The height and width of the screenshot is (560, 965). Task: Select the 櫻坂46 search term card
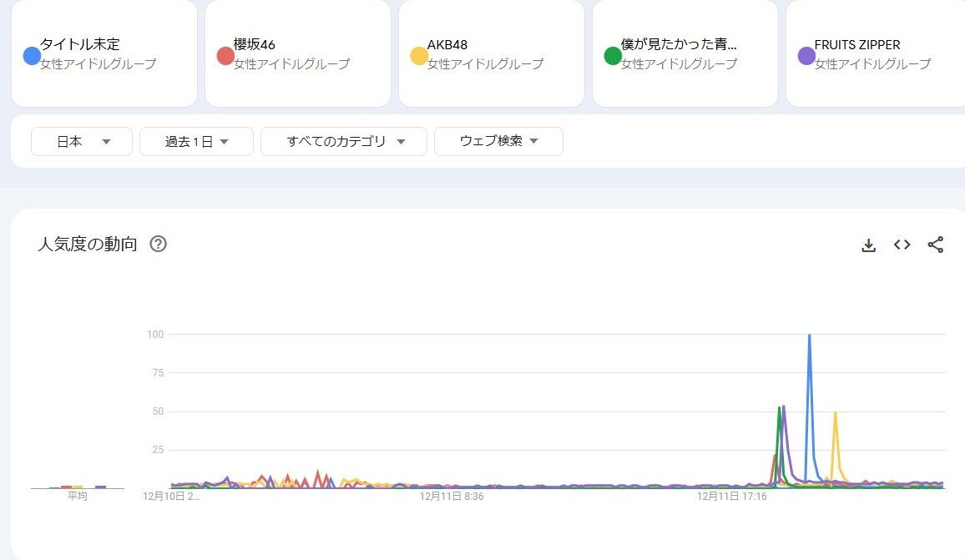(x=298, y=53)
